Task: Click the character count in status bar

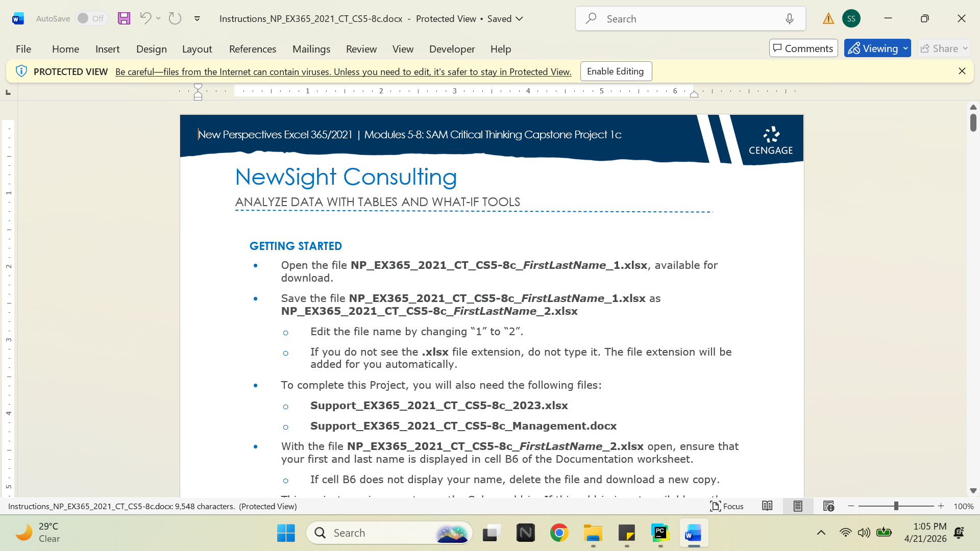Action: tap(205, 507)
